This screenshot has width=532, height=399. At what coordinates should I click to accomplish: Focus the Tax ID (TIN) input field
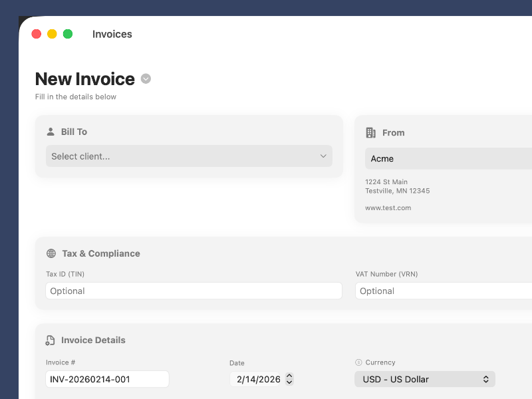194,291
